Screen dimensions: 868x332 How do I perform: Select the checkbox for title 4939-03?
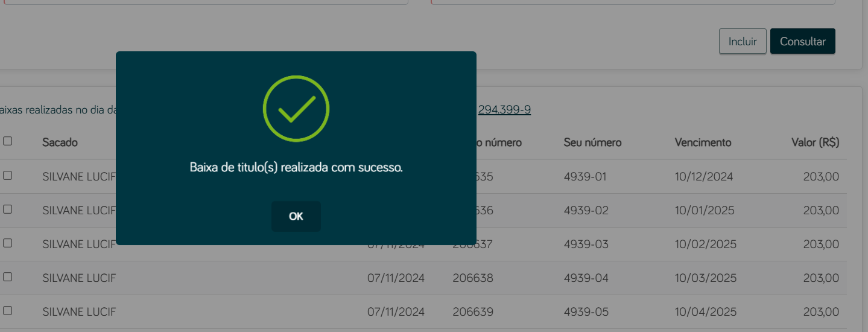pyautogui.click(x=8, y=243)
